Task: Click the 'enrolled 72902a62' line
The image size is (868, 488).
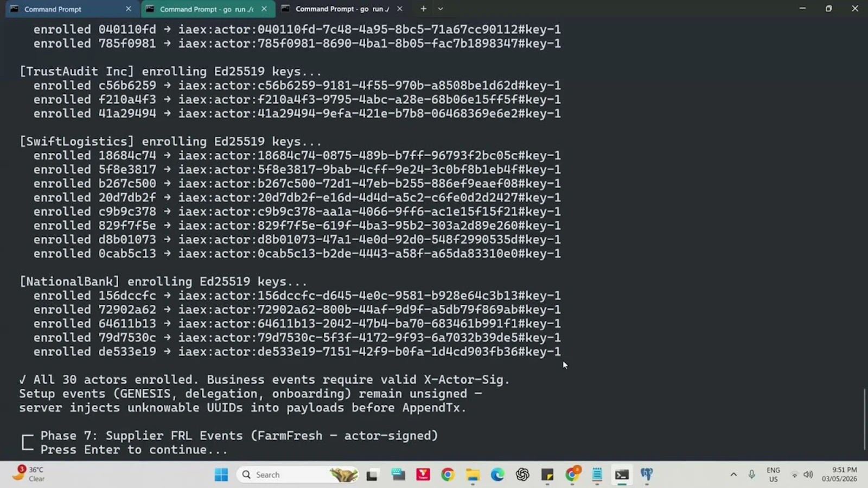Action: click(x=297, y=310)
